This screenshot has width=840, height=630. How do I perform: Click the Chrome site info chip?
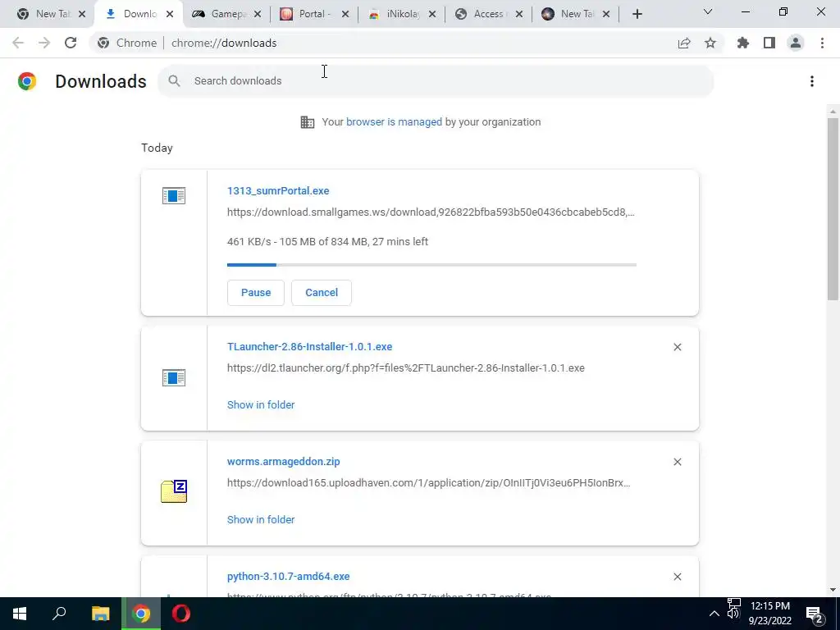[127, 43]
